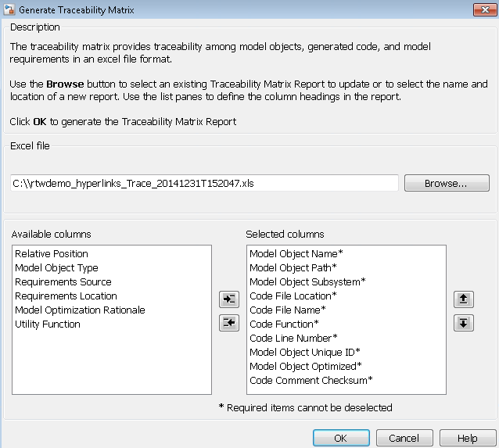Open Help for this dialog

point(468,438)
